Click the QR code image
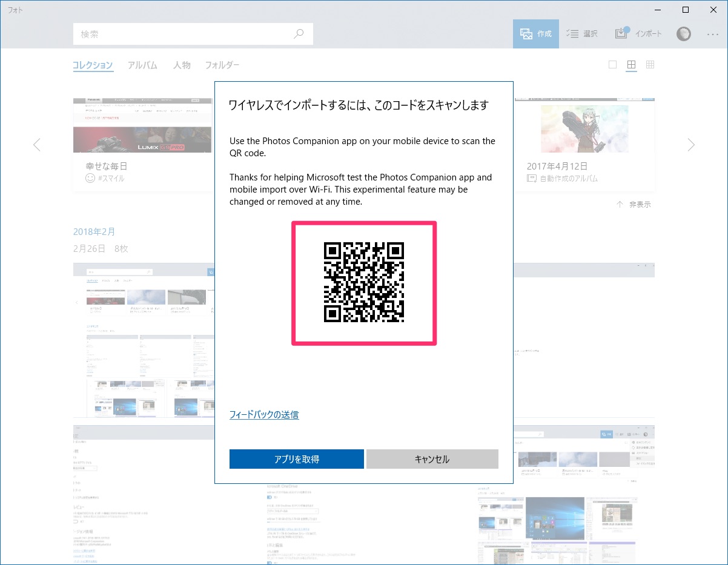 pos(364,282)
